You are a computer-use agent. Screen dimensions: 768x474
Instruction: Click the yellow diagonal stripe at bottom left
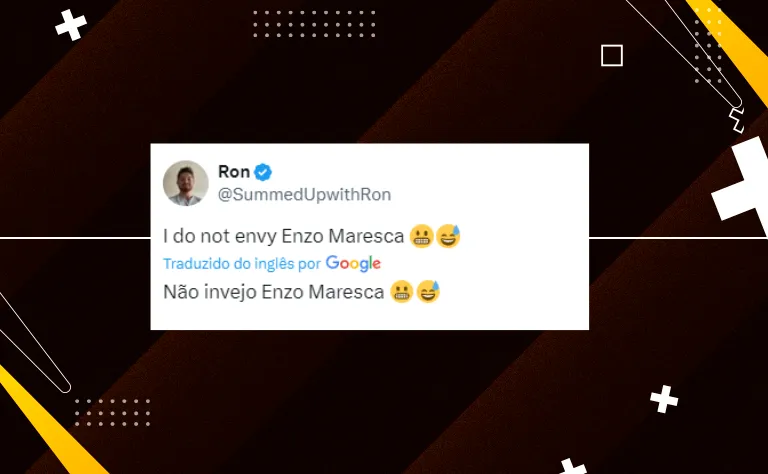tap(47, 422)
